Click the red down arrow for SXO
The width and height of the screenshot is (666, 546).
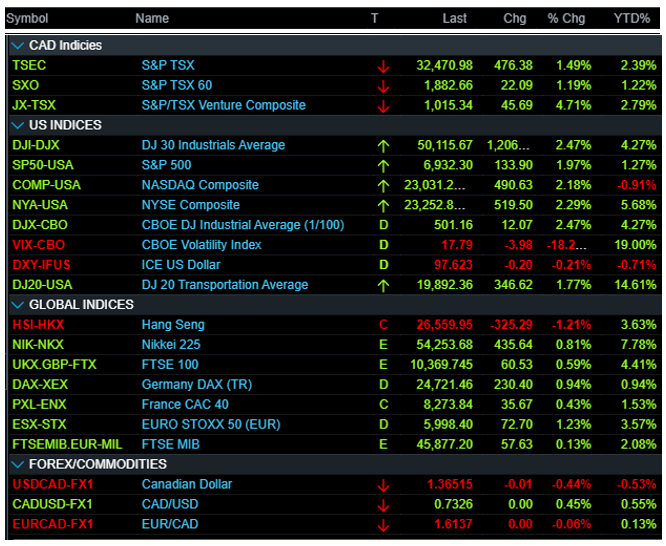pos(383,86)
